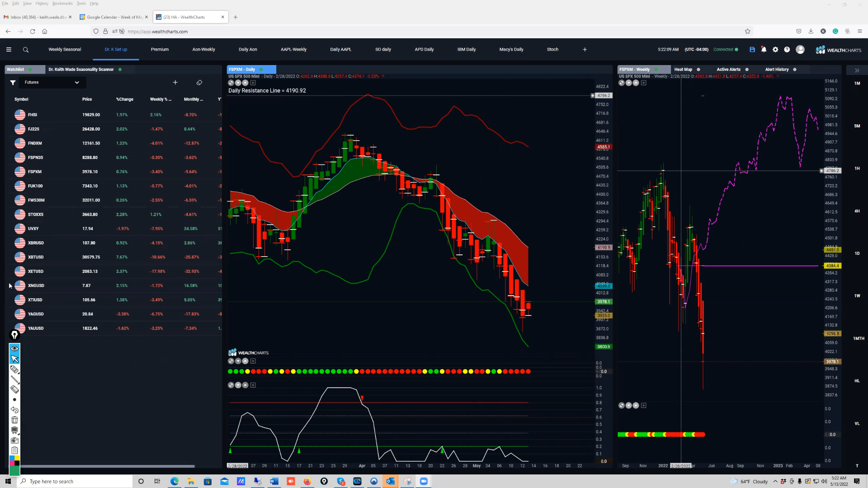The width and height of the screenshot is (868, 488).
Task: Toggle link dot on Watchlist tab
Action: click(30, 70)
